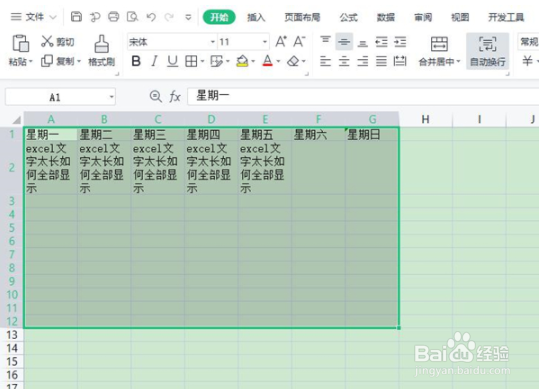Viewport: 540px width, 389px height.
Task: Click the cell style brush icon
Action: (217, 61)
